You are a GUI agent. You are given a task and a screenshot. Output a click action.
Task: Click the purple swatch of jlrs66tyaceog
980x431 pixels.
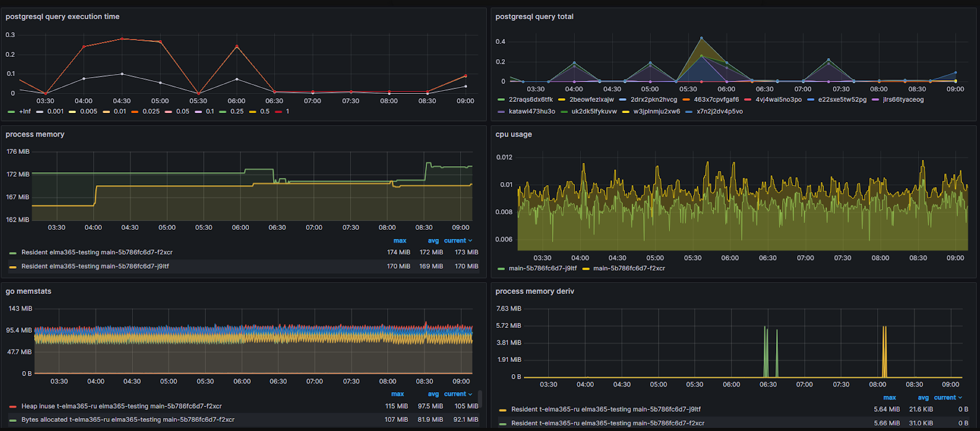click(875, 99)
